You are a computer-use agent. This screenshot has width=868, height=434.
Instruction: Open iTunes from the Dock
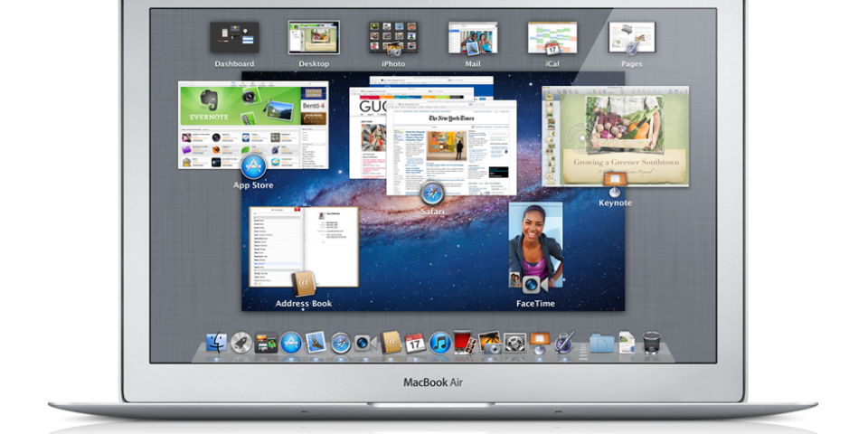pyautogui.click(x=440, y=343)
